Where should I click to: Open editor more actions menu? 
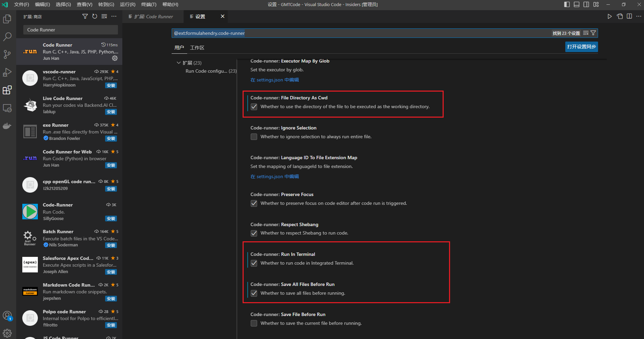pyautogui.click(x=639, y=16)
